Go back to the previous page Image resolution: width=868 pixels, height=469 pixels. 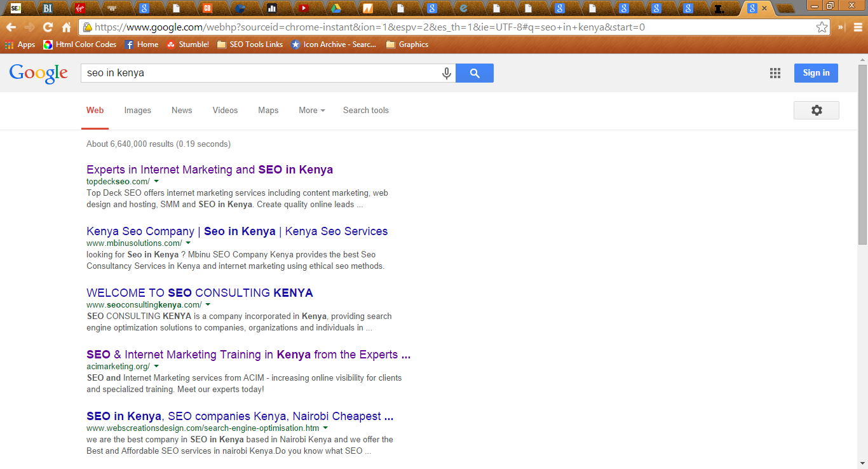point(11,27)
